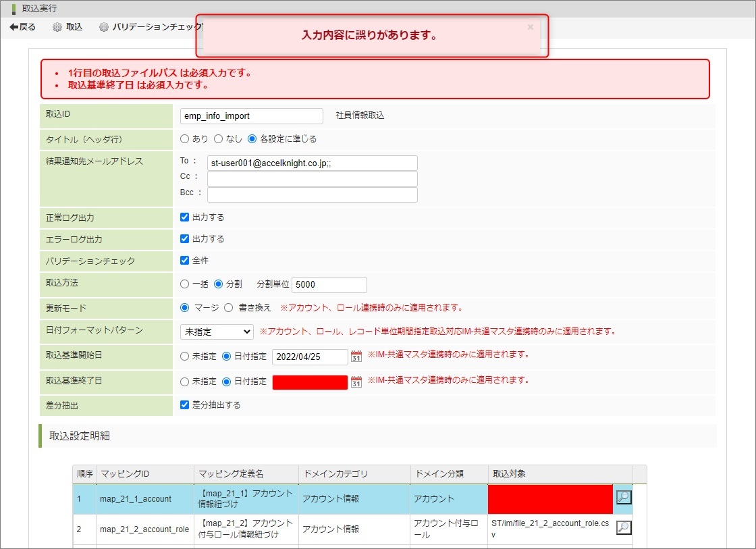Open calendar for 取込基準開始日
The width and height of the screenshot is (756, 549).
point(356,356)
